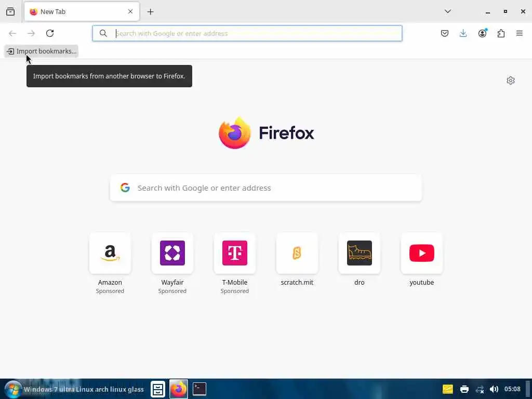
Task: Go forward using the forward arrow
Action: pyautogui.click(x=31, y=33)
